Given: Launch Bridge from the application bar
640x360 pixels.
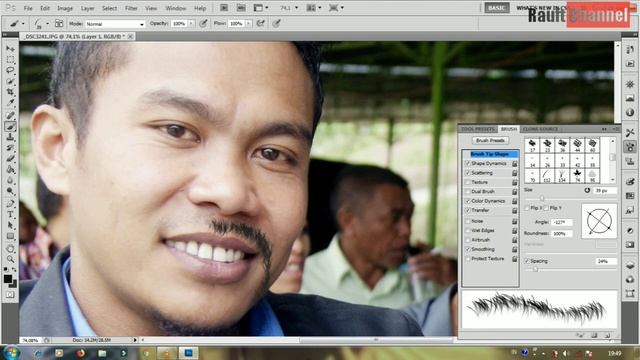Looking at the screenshot, I should click(x=224, y=8).
